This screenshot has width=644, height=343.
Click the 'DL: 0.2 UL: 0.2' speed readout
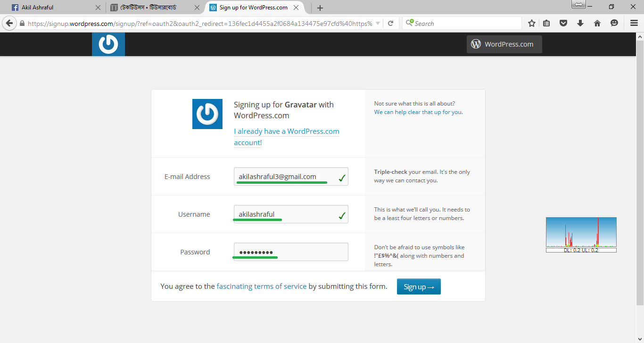click(581, 250)
